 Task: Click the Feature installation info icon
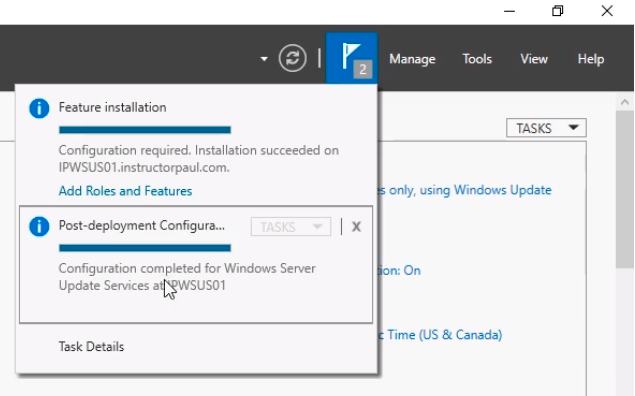39,108
